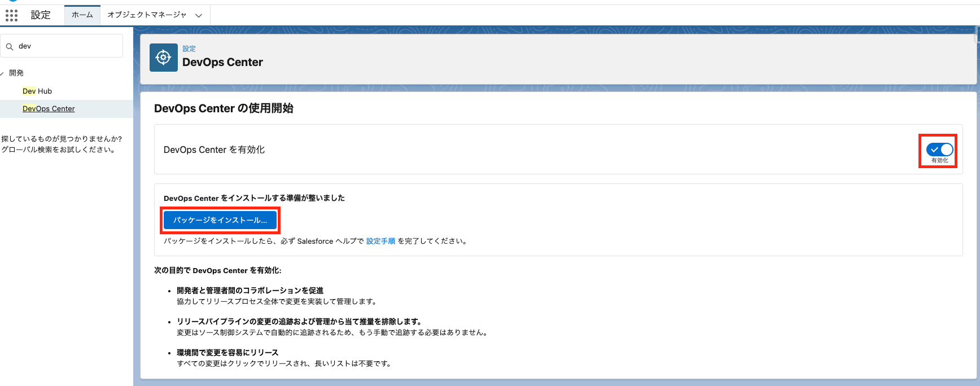Select DevOps Center in the sidebar
The height and width of the screenshot is (386, 980).
tap(49, 108)
